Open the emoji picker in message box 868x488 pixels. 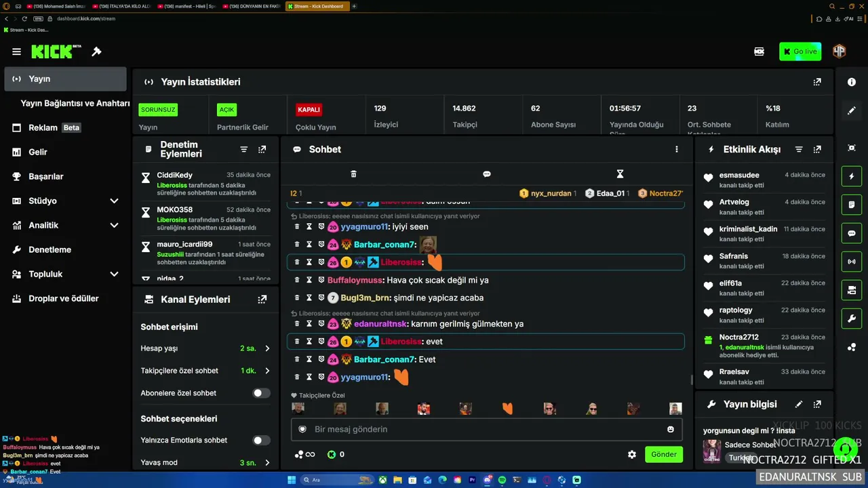coord(671,429)
